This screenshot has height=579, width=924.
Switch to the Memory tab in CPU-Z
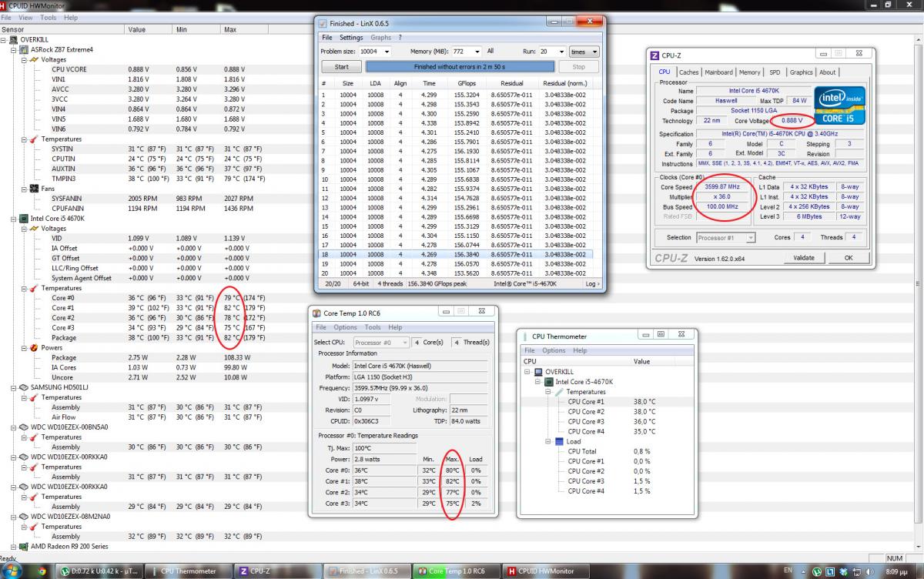tap(750, 72)
